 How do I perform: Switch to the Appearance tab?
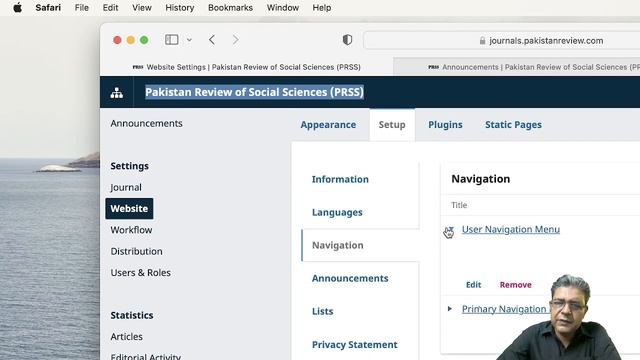[328, 124]
